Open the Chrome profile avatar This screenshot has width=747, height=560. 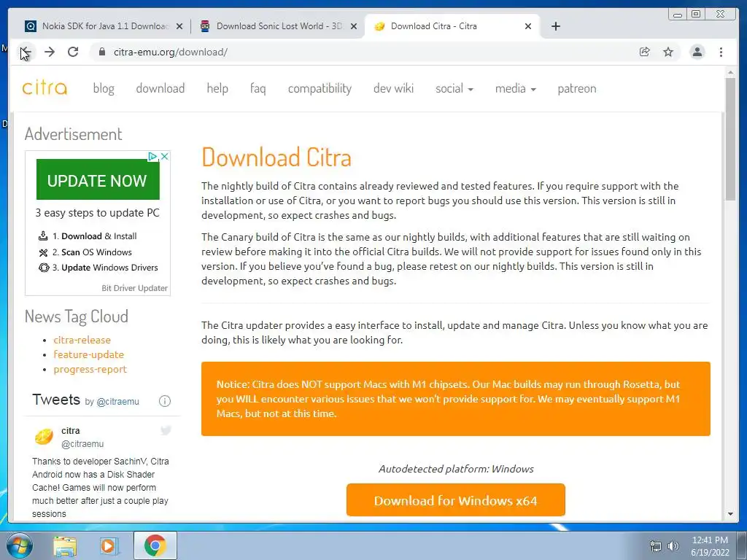coord(697,52)
